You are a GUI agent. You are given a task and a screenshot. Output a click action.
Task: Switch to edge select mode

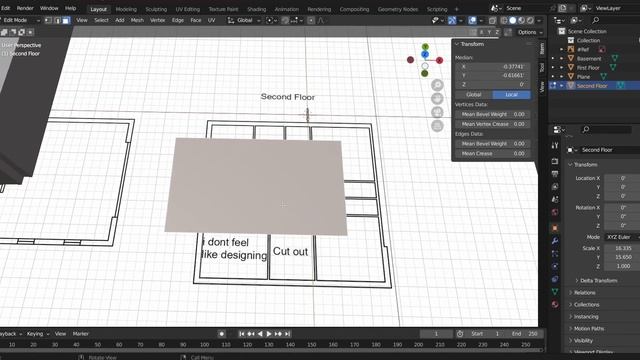(x=57, y=20)
